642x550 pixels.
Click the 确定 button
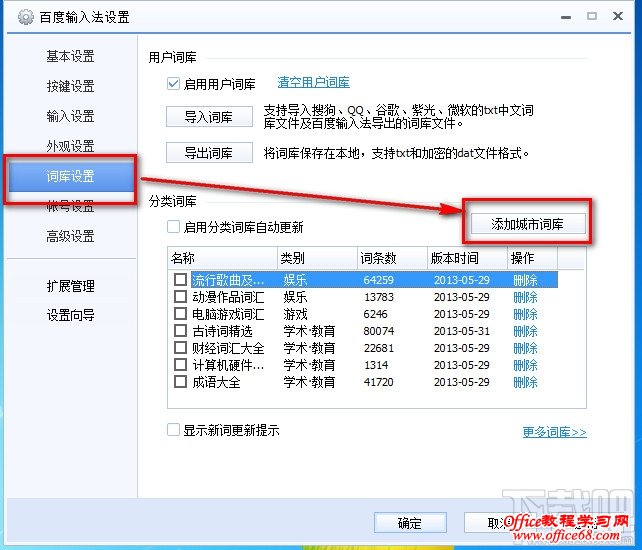point(410,523)
